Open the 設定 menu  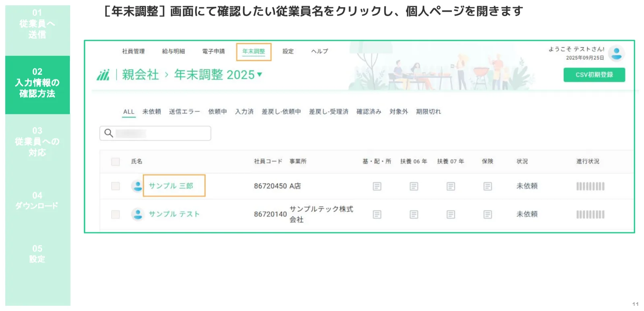coord(288,51)
